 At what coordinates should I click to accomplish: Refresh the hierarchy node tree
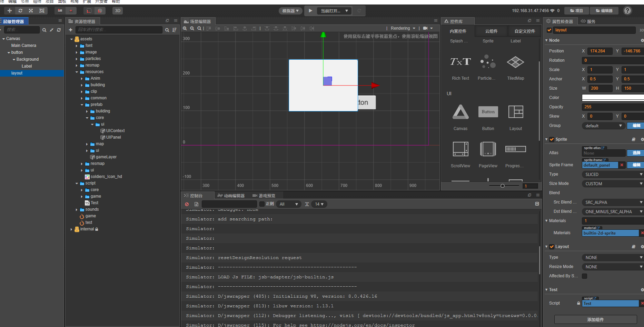[59, 30]
